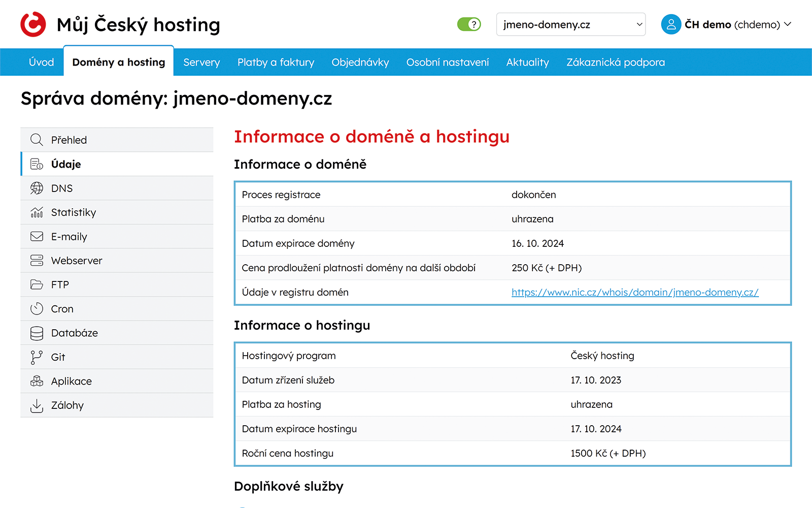Click the '250 Kč (+ DPH)' price value
Image resolution: width=812 pixels, height=508 pixels.
[547, 268]
